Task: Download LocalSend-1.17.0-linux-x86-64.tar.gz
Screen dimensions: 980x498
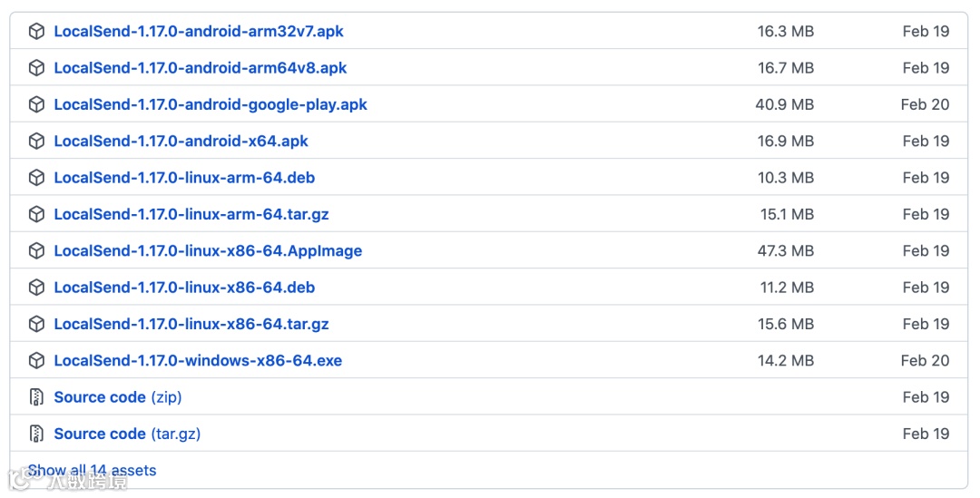Action: pyautogui.click(x=191, y=325)
